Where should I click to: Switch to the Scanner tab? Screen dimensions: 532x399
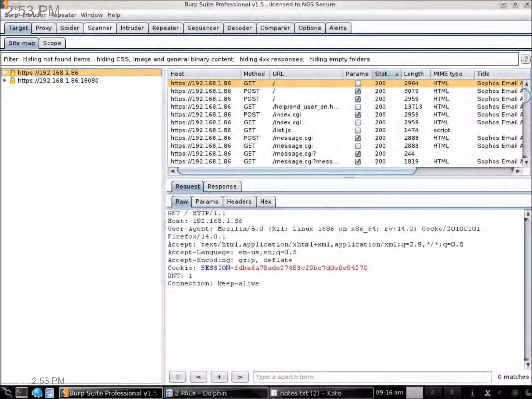coord(100,28)
